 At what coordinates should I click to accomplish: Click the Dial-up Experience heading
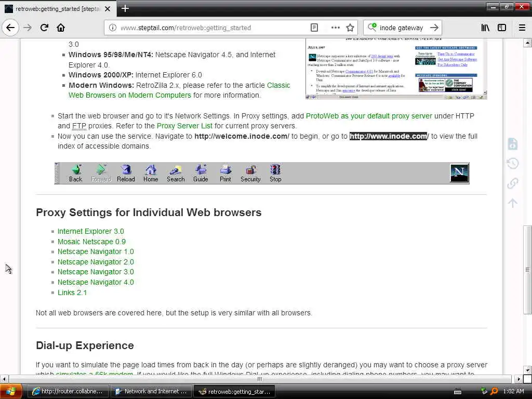click(x=85, y=345)
